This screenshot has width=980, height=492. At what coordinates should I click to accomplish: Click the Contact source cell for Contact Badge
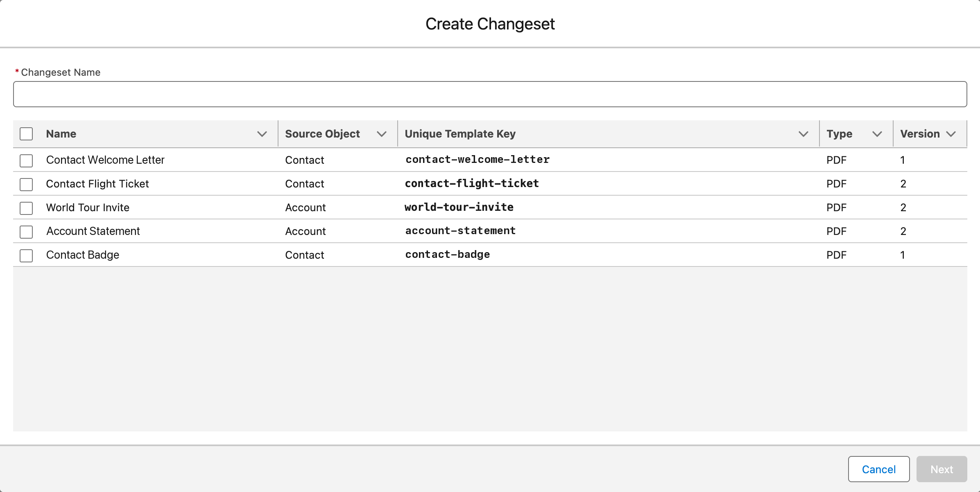click(x=304, y=255)
